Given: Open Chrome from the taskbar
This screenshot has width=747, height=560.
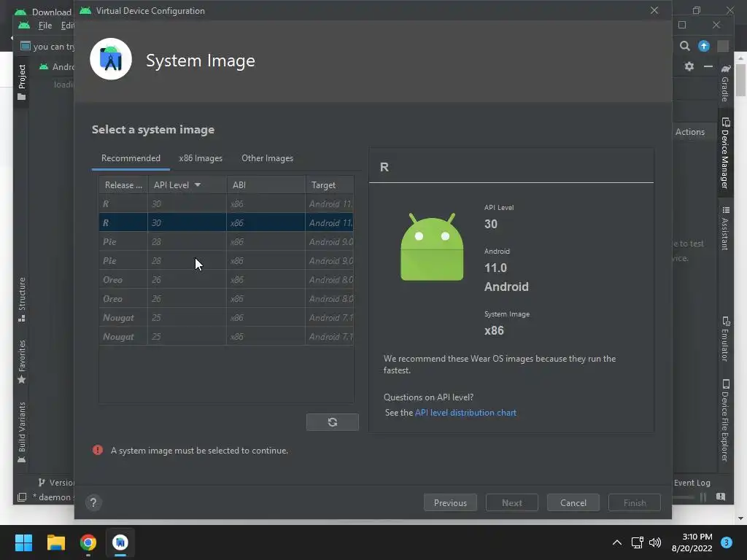Looking at the screenshot, I should pos(88,542).
